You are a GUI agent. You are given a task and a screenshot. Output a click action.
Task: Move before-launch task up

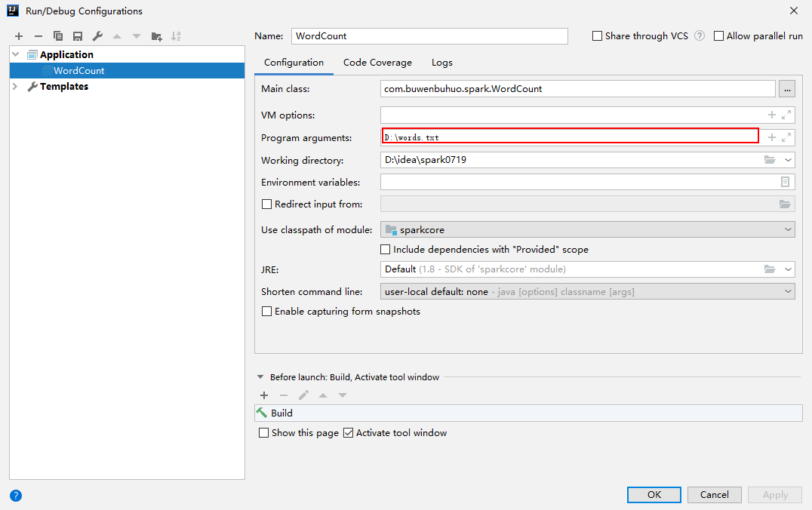point(323,395)
